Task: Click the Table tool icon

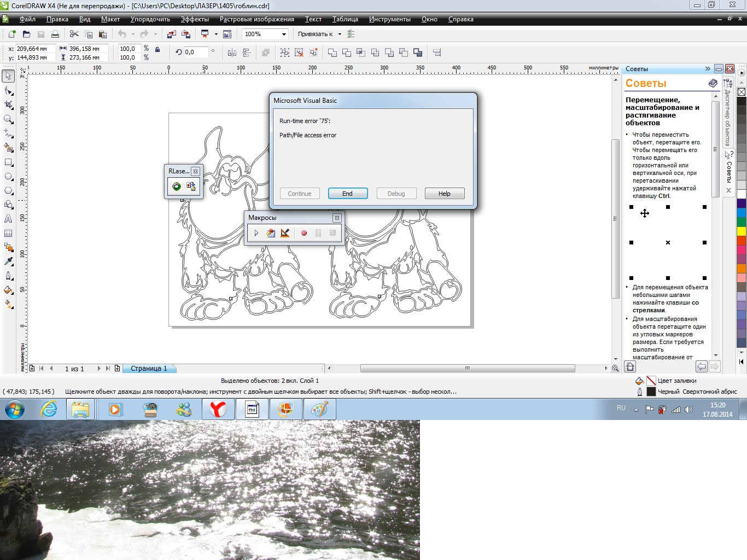Action: click(8, 234)
